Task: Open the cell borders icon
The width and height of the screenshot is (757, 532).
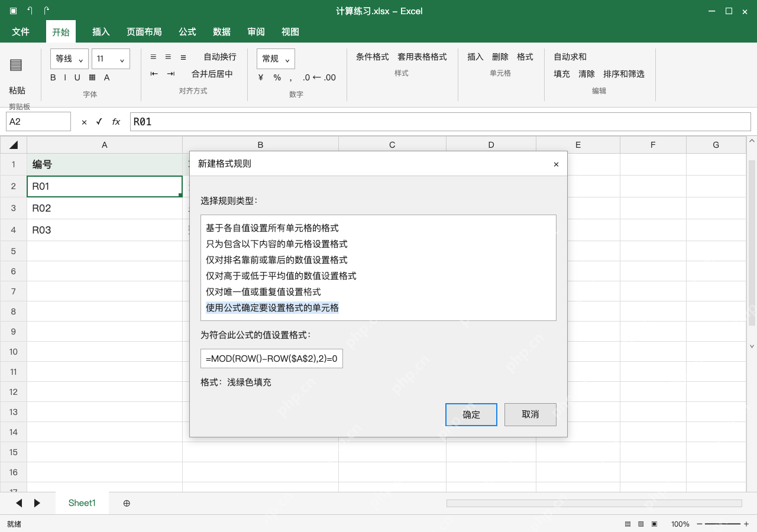Action: [92, 77]
